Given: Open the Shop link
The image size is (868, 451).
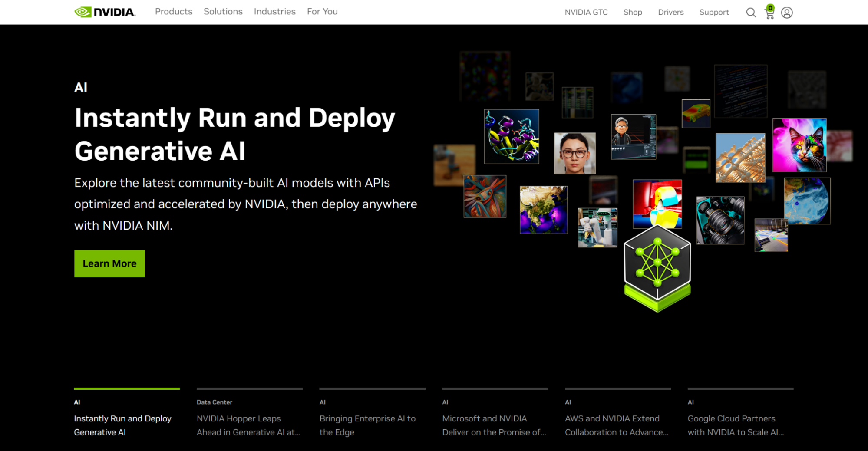Looking at the screenshot, I should pyautogui.click(x=633, y=12).
